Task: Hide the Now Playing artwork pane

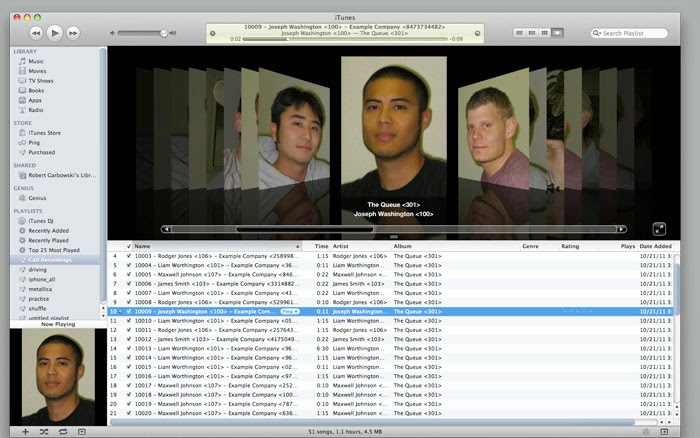Action: click(82, 432)
